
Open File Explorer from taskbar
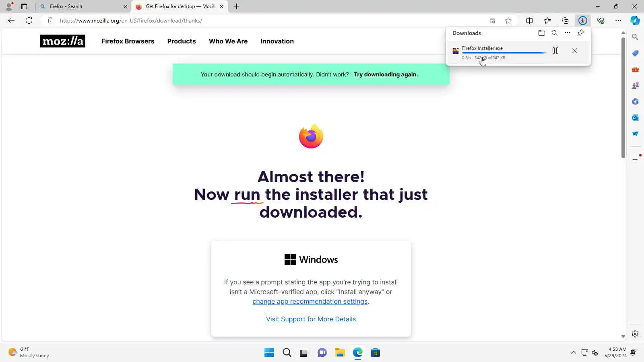click(340, 353)
